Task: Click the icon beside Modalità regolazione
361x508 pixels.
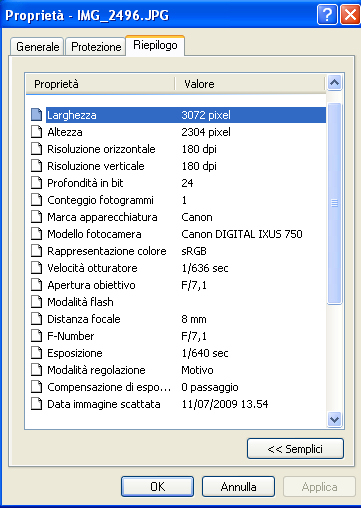Action: 37,370
